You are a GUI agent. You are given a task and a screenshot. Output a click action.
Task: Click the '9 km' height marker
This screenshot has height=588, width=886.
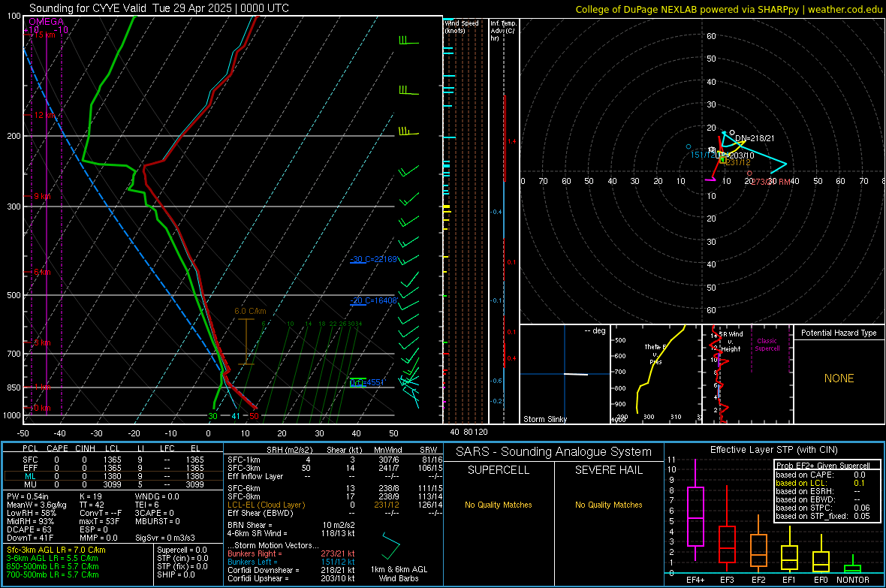pyautogui.click(x=42, y=196)
